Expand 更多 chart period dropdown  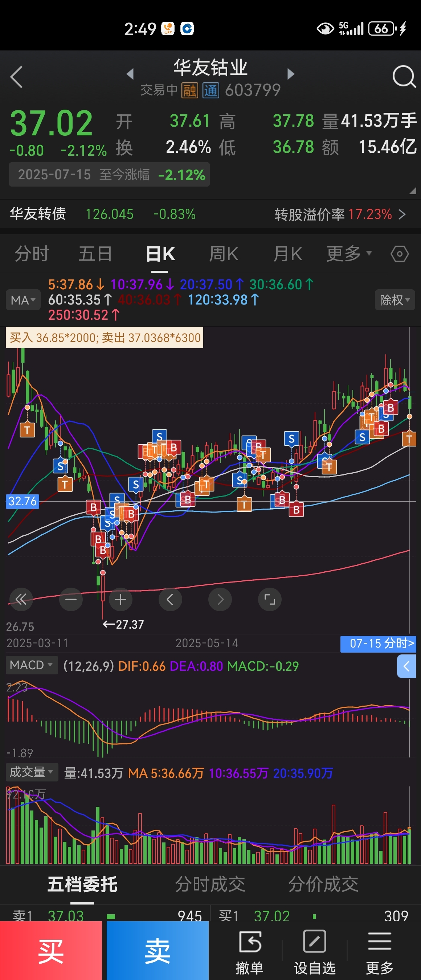tap(349, 253)
